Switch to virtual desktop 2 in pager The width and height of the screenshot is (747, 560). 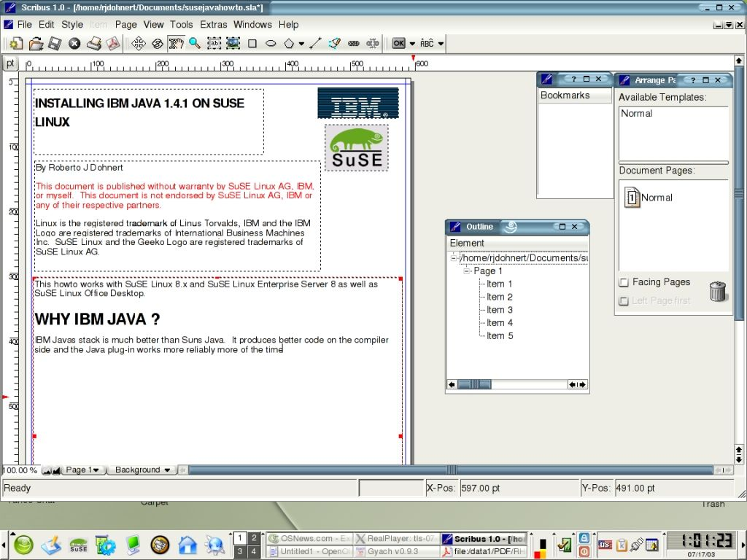pos(253,538)
